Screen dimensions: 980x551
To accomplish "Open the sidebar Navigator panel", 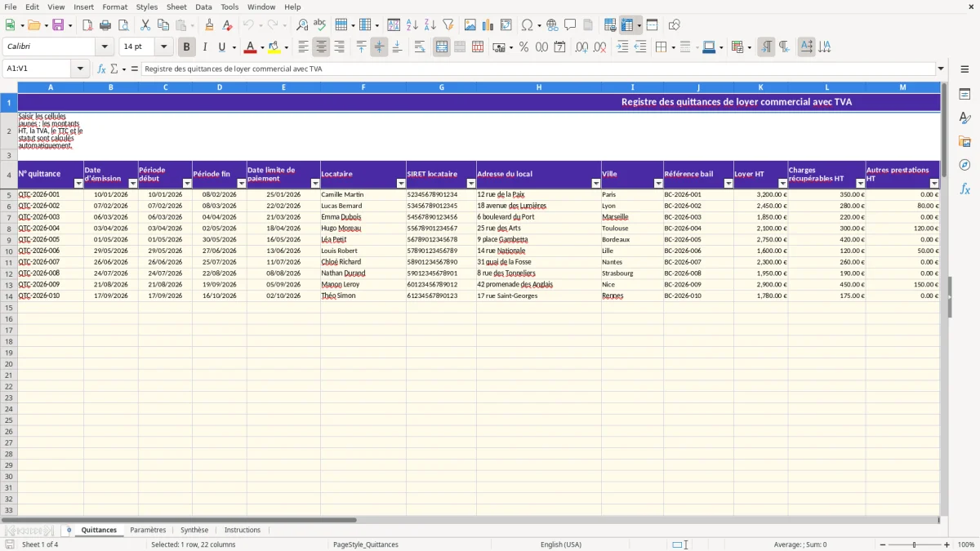I will click(x=965, y=165).
